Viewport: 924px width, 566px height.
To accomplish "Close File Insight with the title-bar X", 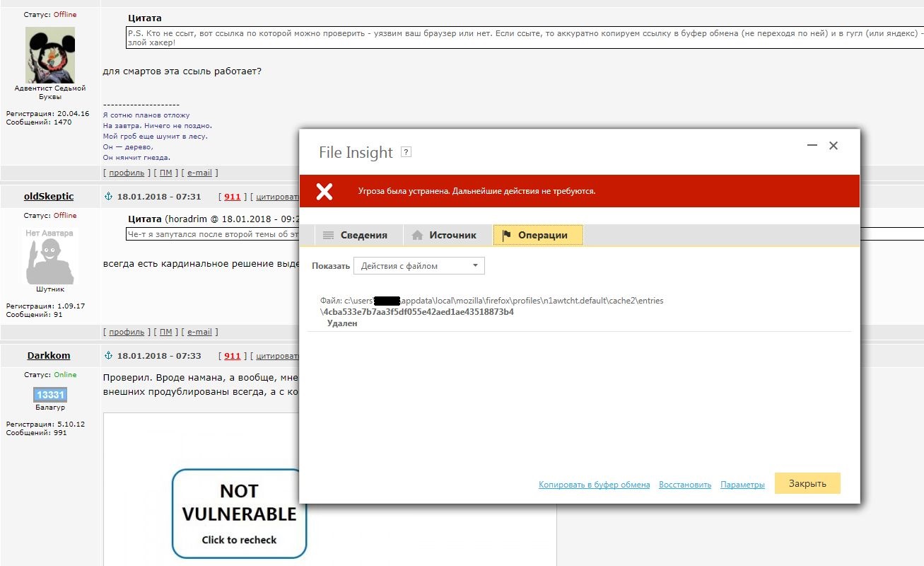I will click(834, 146).
